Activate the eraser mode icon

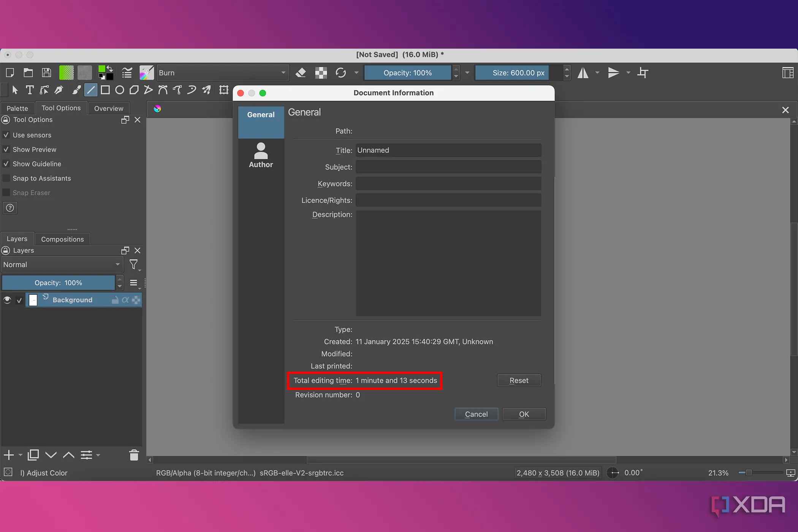[x=301, y=73]
